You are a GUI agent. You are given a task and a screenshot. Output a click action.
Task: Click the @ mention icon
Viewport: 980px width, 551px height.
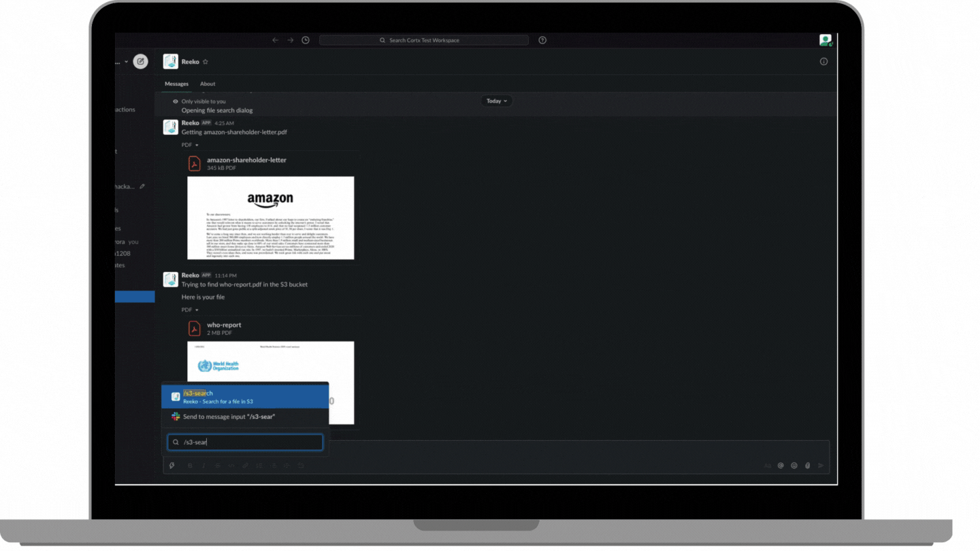tap(781, 466)
